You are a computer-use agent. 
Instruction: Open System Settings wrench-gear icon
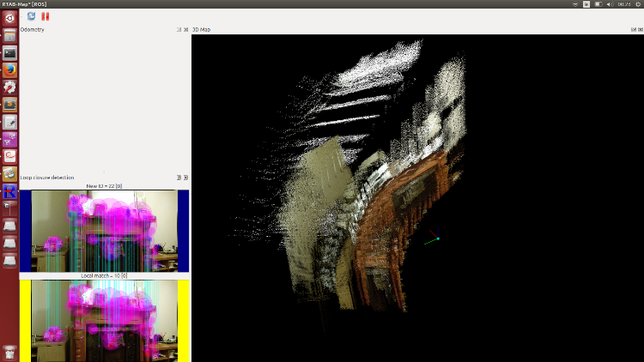(9, 87)
